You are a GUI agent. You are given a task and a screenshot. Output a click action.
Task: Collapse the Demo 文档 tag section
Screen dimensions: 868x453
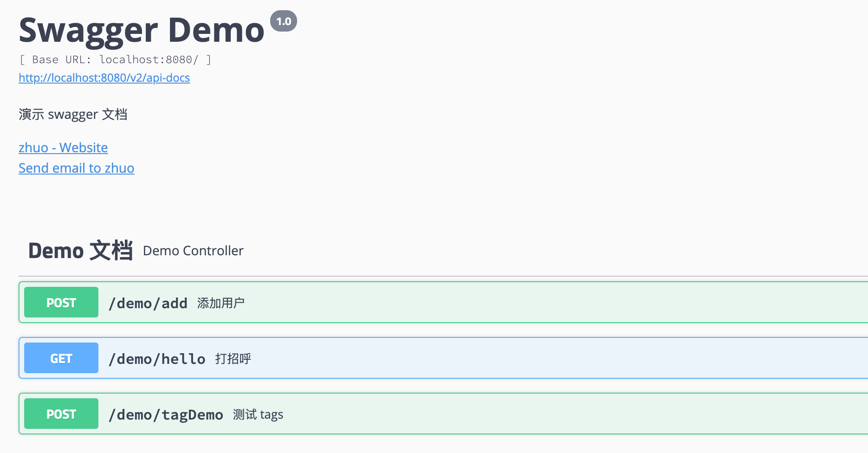coord(80,251)
